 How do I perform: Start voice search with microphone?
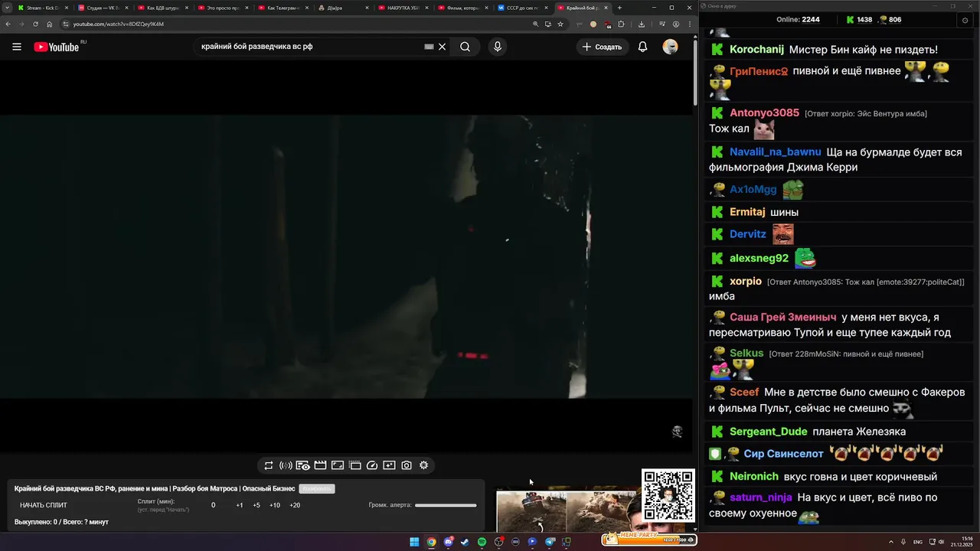[x=498, y=47]
